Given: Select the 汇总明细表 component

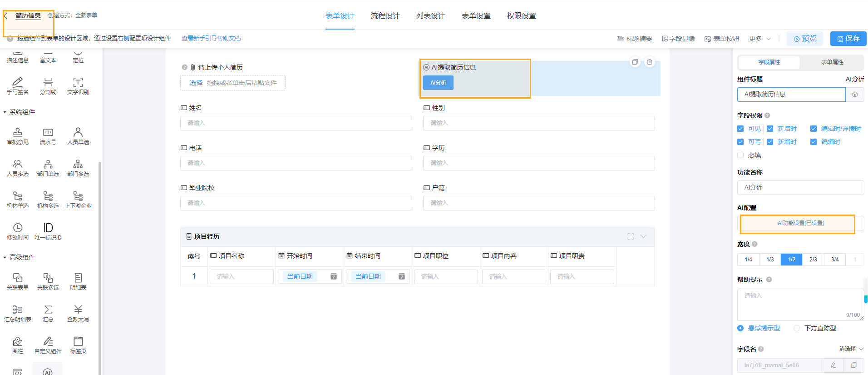Looking at the screenshot, I should point(18,313).
